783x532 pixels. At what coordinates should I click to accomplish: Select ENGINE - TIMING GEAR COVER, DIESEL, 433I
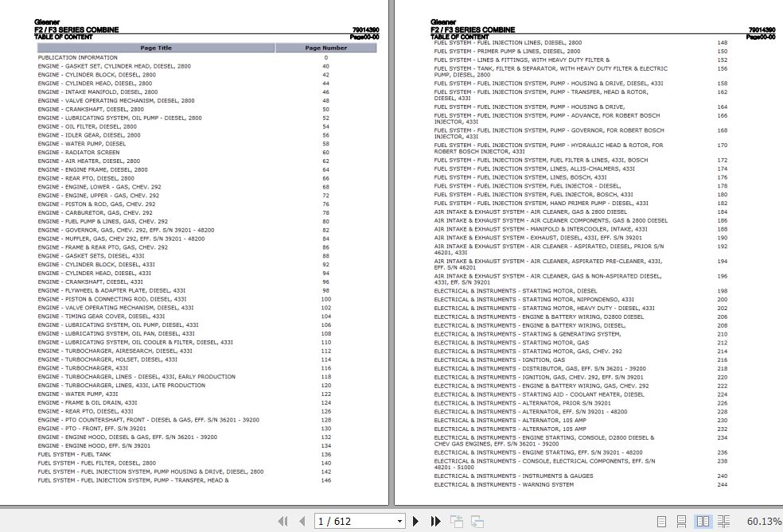[x=101, y=316]
